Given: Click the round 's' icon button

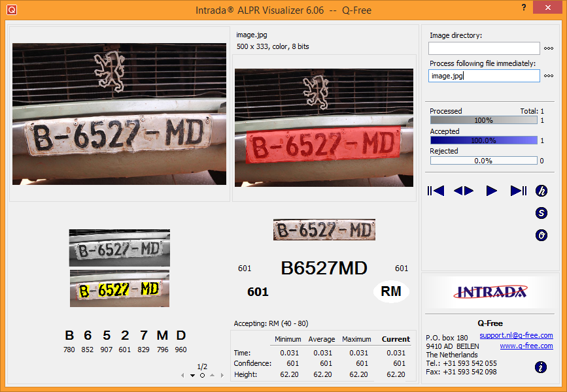Looking at the screenshot, I should point(541,213).
